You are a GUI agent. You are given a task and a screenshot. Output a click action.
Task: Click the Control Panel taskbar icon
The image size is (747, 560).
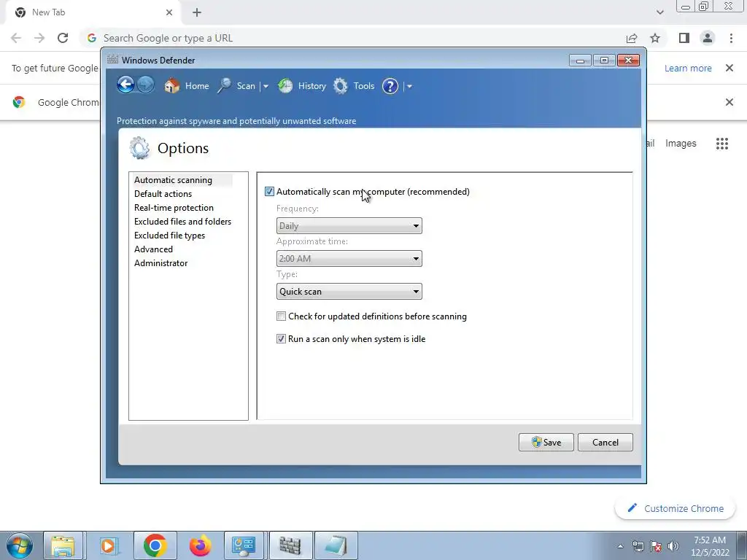(244, 545)
